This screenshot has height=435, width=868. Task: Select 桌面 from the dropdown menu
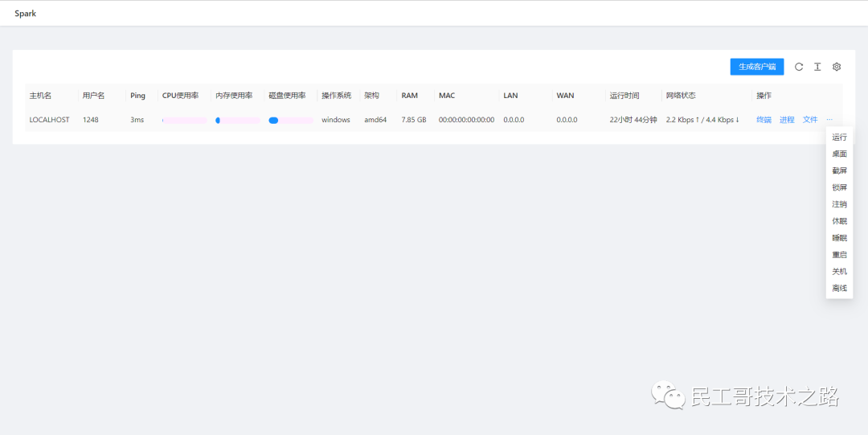coord(839,154)
